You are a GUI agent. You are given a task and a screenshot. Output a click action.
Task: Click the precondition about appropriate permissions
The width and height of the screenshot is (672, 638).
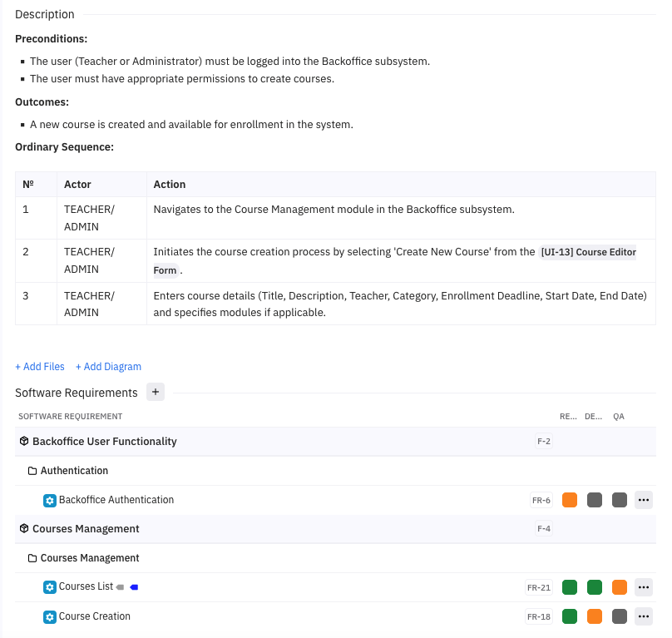pyautogui.click(x=182, y=79)
